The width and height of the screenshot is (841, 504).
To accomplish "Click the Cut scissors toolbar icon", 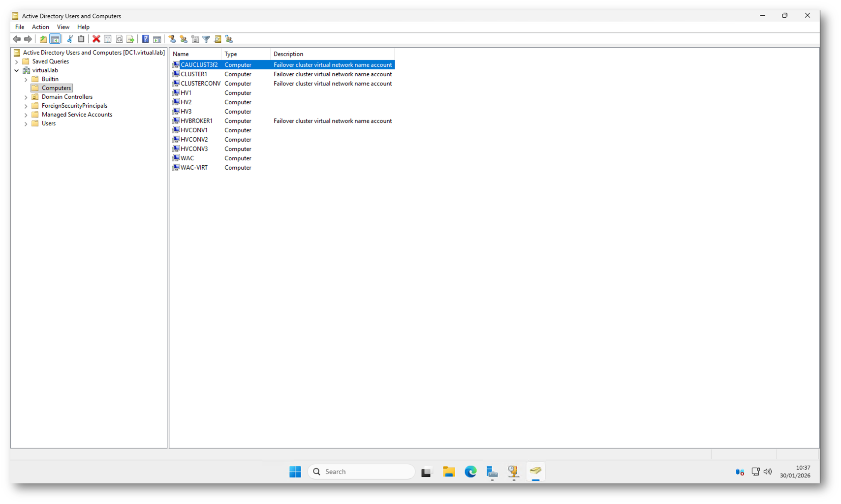I will [70, 39].
